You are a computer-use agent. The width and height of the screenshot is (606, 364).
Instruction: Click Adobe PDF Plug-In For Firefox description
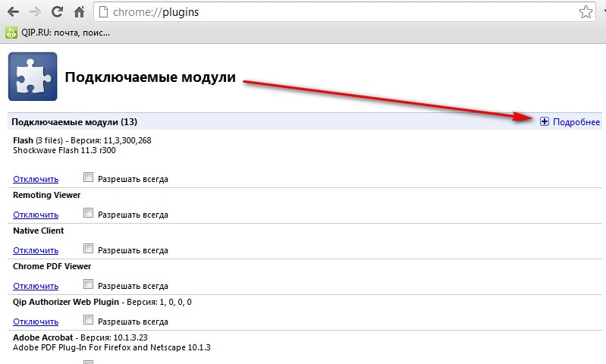coord(111,347)
